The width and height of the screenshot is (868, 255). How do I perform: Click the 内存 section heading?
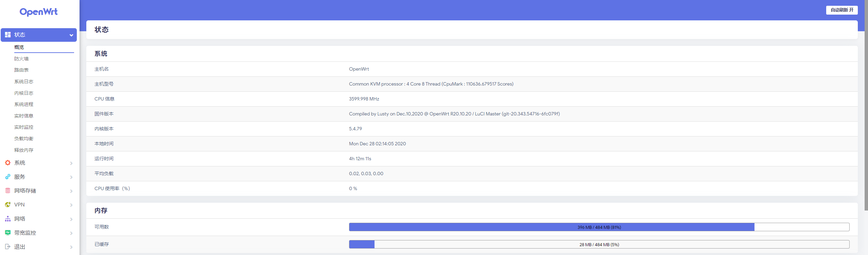[101, 211]
